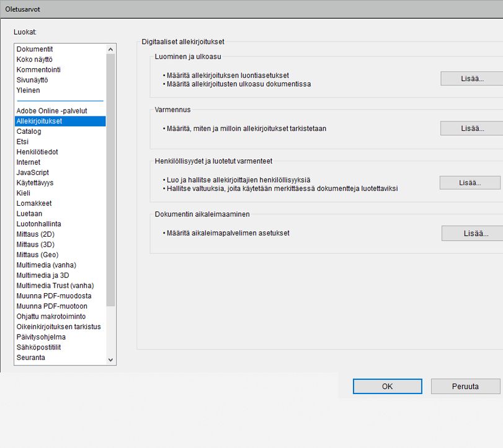This screenshot has width=503, height=448.
Task: Open Henkilöllisyydet ja luotetut varmenteet settings
Action: point(471,183)
